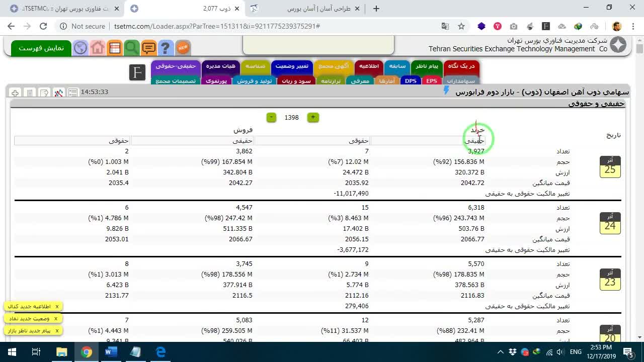Open the پورتفوی tab
The width and height of the screenshot is (644, 362).
[216, 80]
